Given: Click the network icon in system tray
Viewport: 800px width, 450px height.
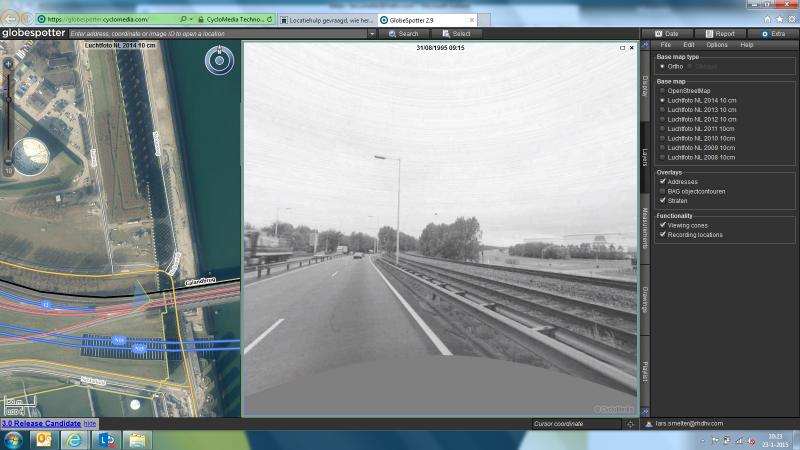Looking at the screenshot, I should click(x=739, y=441).
